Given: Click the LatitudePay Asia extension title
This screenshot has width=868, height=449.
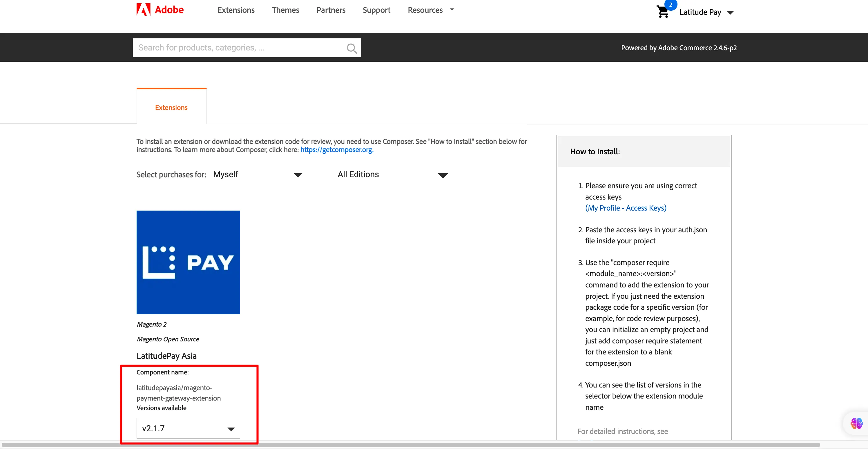Looking at the screenshot, I should click(x=166, y=356).
